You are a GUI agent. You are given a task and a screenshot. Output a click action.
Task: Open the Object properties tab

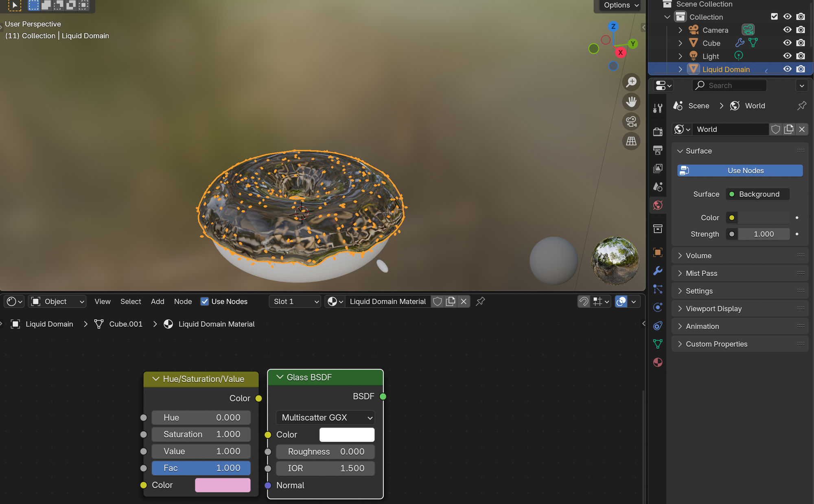tap(658, 252)
